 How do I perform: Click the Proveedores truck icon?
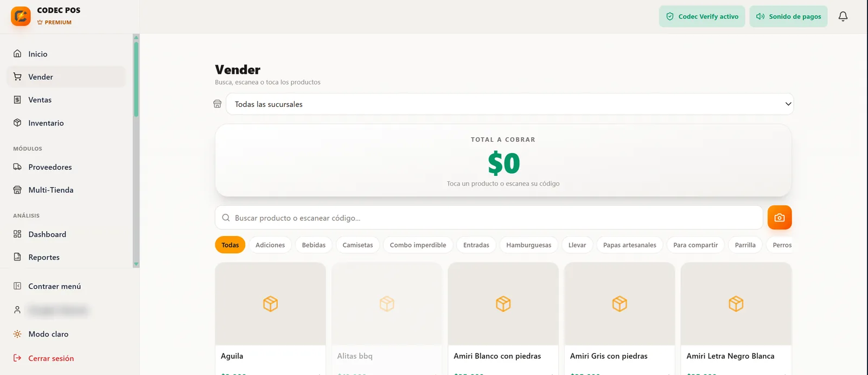click(x=17, y=167)
